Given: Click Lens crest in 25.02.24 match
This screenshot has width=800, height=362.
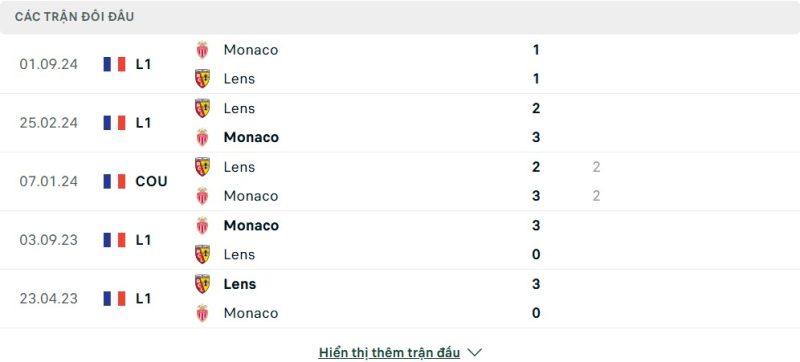Looking at the screenshot, I should (203, 108).
